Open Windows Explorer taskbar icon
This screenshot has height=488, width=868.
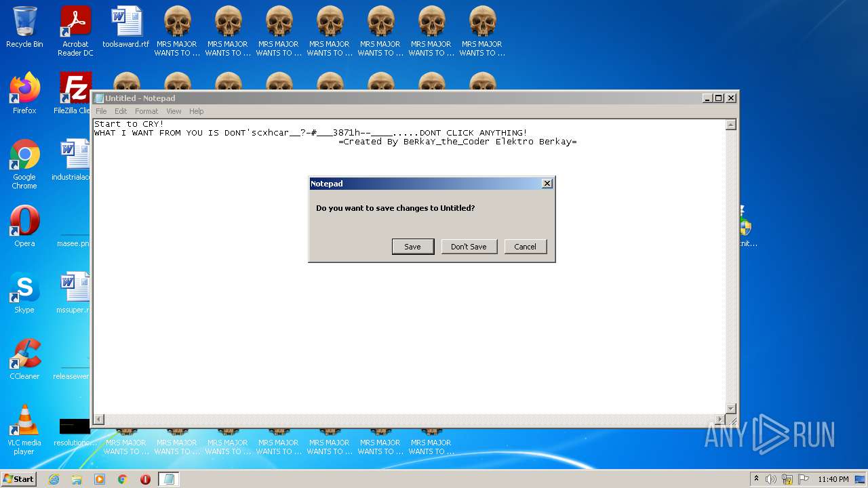(x=77, y=479)
